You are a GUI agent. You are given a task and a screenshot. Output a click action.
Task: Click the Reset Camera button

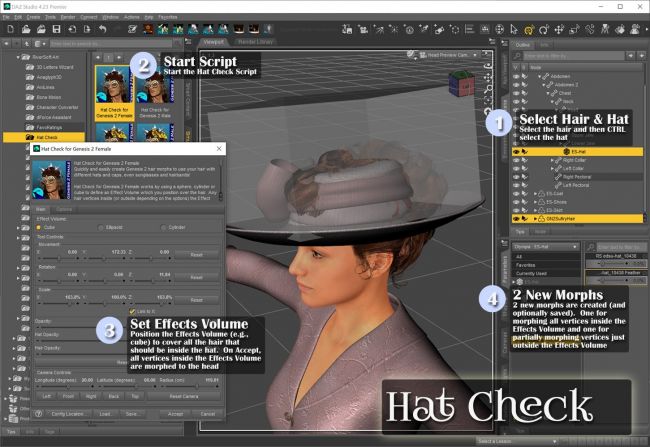click(184, 396)
